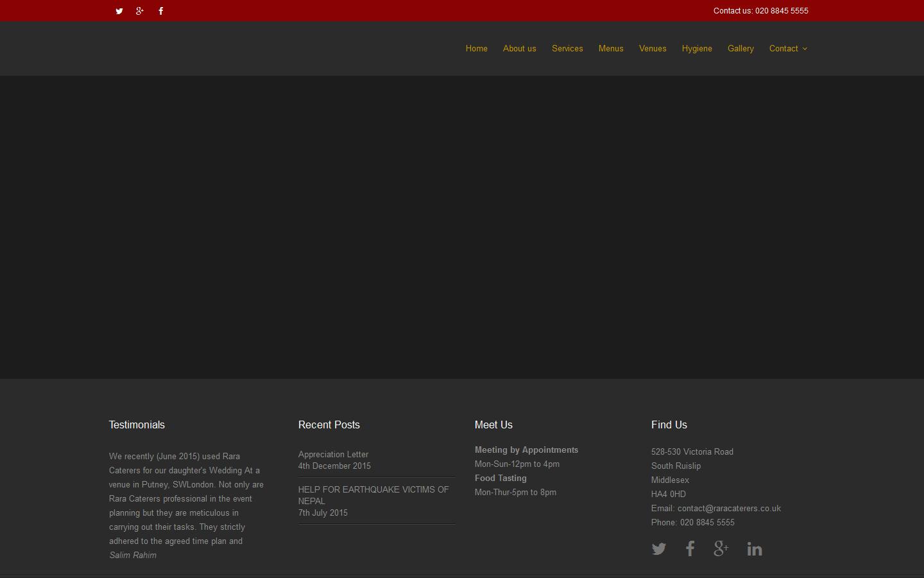Open the Appreciation Letter post
The width and height of the screenshot is (924, 578).
pyautogui.click(x=333, y=455)
